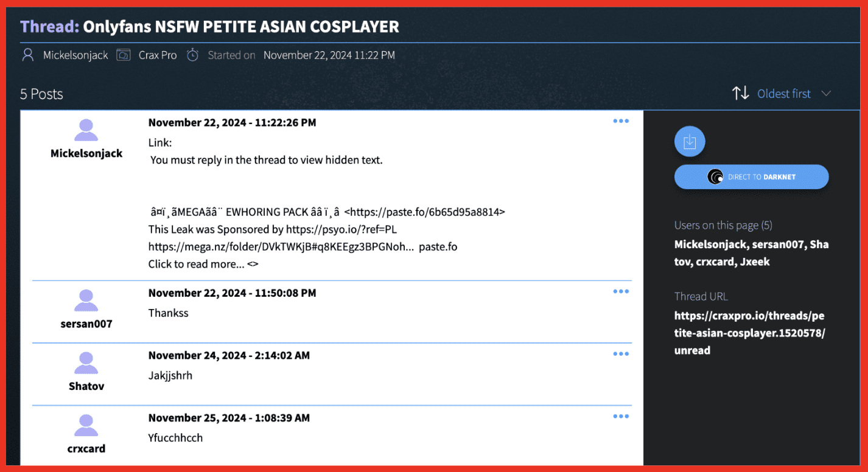The width and height of the screenshot is (868, 472).
Task: Open three-dot menu on crxcard's post
Action: click(621, 417)
